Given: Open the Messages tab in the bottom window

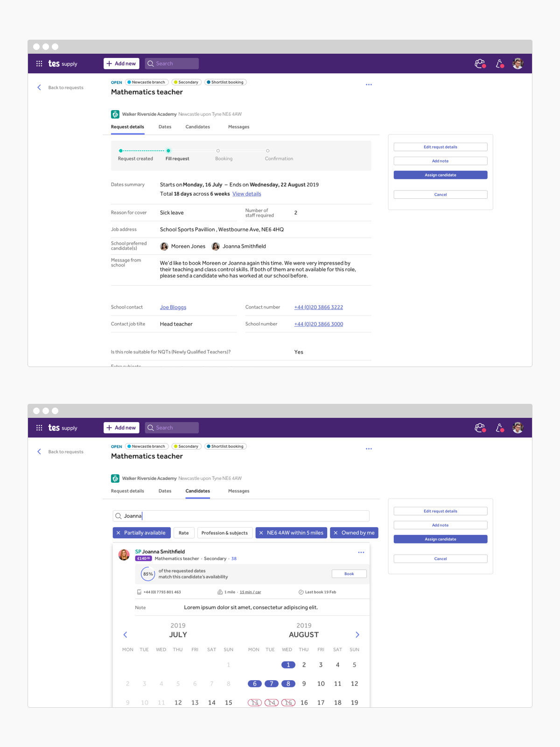Looking at the screenshot, I should point(239,491).
